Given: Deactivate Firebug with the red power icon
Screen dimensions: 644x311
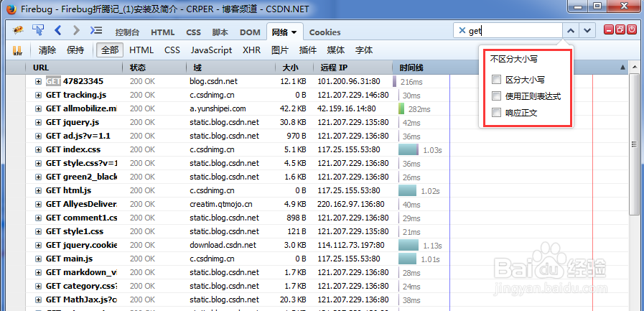Looking at the screenshot, I should point(632,29).
